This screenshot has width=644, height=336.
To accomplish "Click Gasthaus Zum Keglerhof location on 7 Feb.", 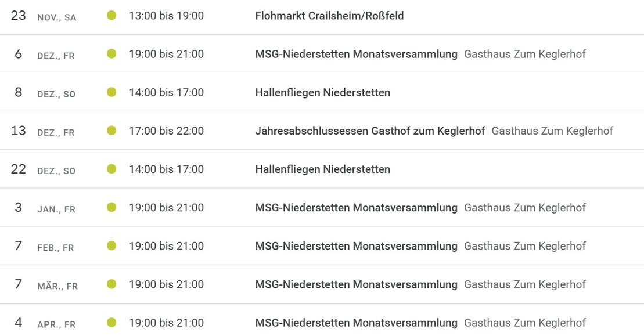I will pos(524,246).
